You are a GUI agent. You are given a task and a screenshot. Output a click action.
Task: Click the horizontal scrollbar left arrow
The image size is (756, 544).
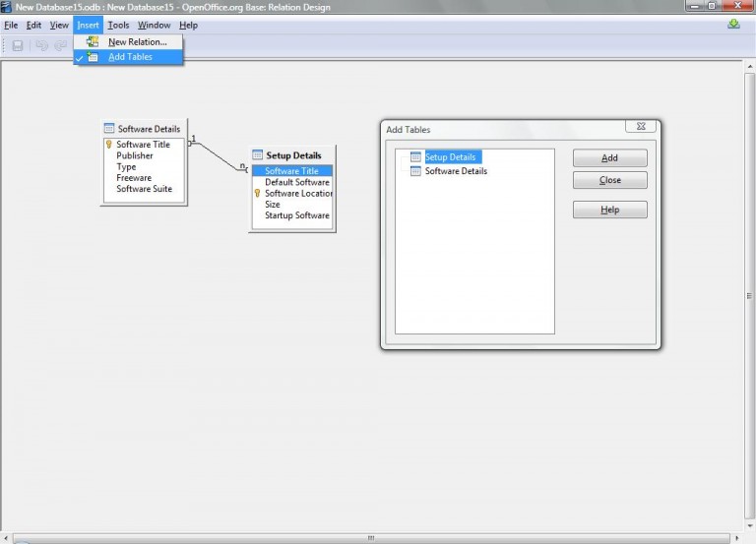[x=5, y=538]
